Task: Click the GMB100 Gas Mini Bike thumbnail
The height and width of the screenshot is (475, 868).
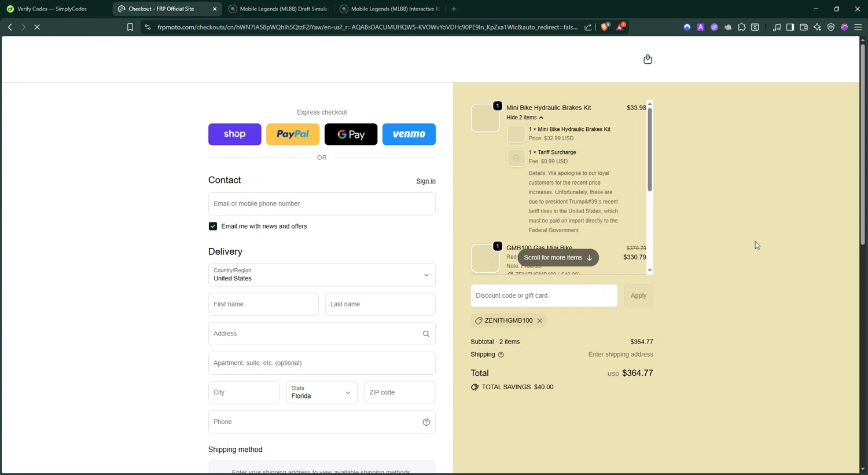Action: [486, 258]
